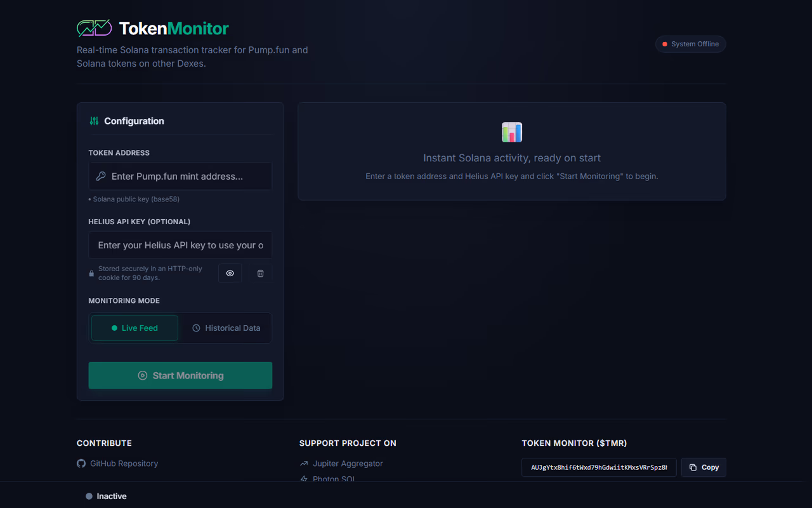
Task: Click the TokenMonitor logo icon
Action: click(x=94, y=27)
